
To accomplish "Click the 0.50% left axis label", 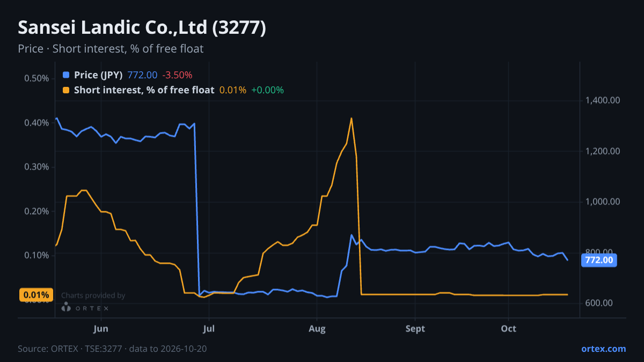I will coord(36,78).
